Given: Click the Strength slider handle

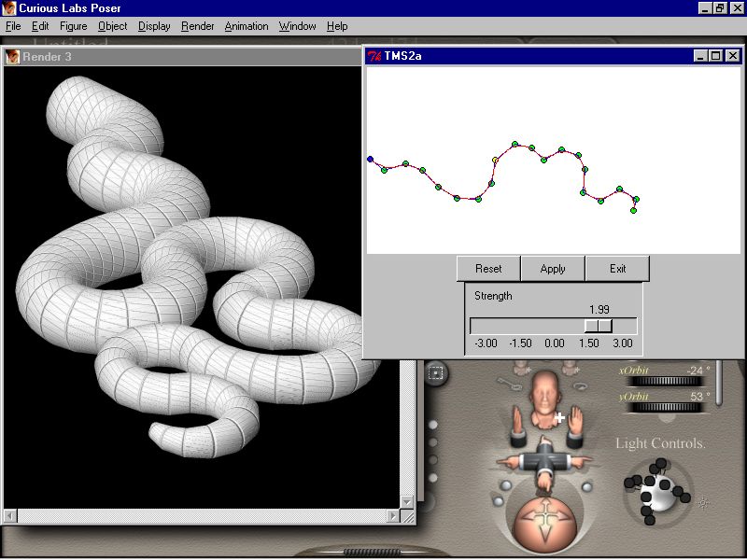Looking at the screenshot, I should (598, 326).
